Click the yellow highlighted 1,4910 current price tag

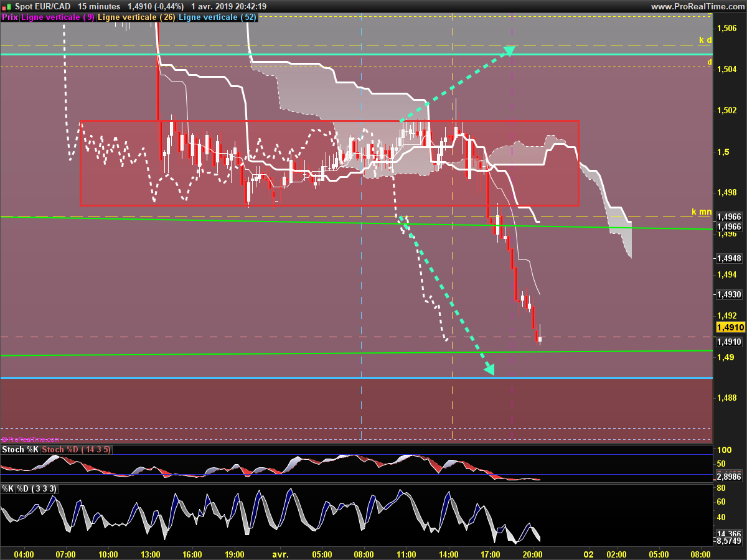pyautogui.click(x=730, y=327)
